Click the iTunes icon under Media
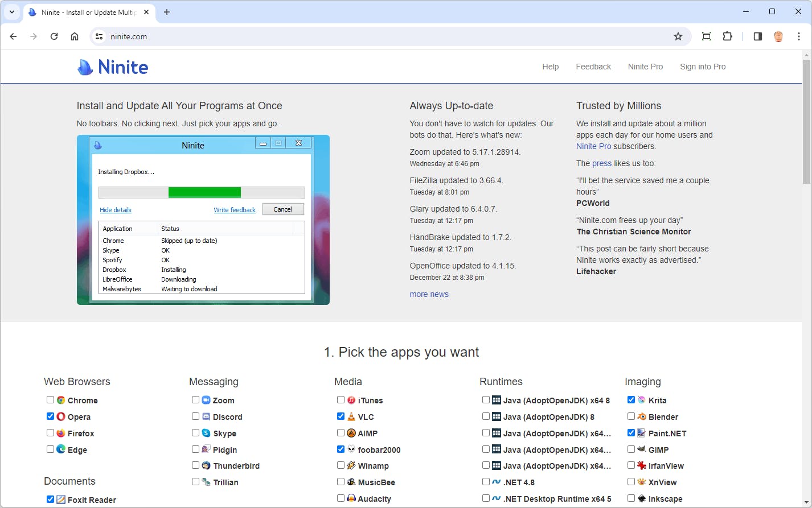The height and width of the screenshot is (508, 812). pyautogui.click(x=351, y=400)
